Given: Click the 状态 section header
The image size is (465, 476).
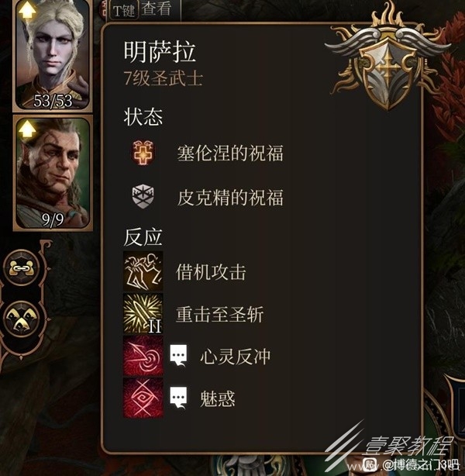Looking at the screenshot, I should 143,116.
